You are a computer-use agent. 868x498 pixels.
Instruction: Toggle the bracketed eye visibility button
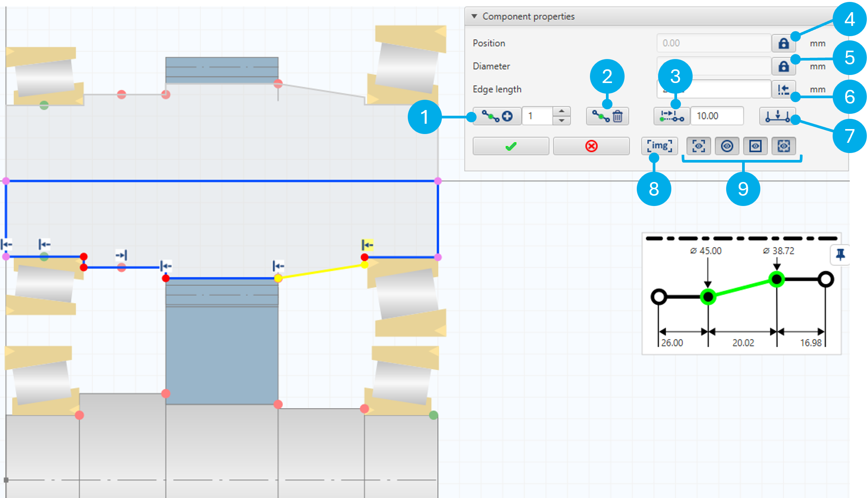pyautogui.click(x=698, y=146)
